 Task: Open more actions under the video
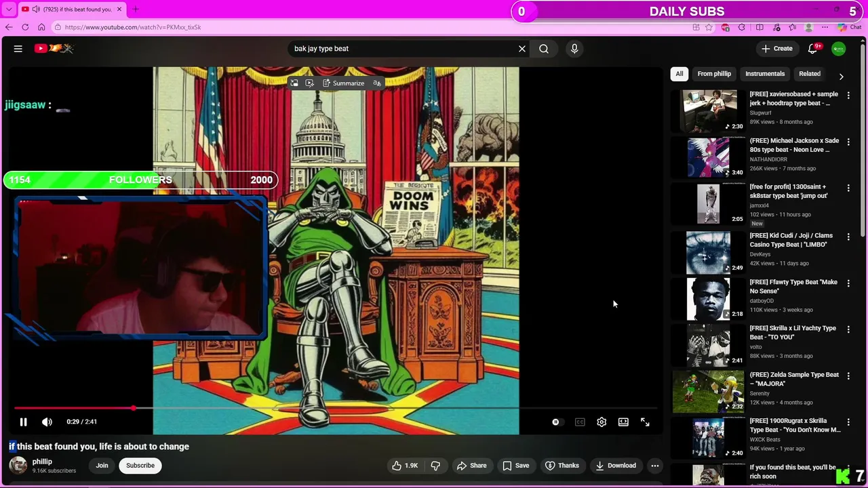[x=654, y=466]
